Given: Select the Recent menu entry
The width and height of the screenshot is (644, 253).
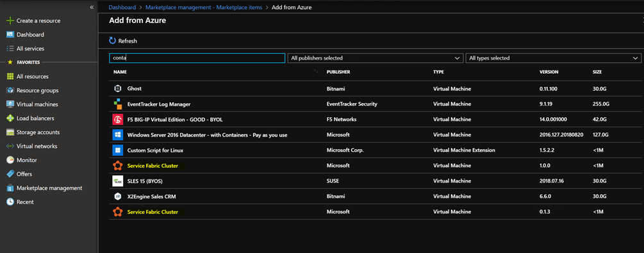Looking at the screenshot, I should [25, 202].
